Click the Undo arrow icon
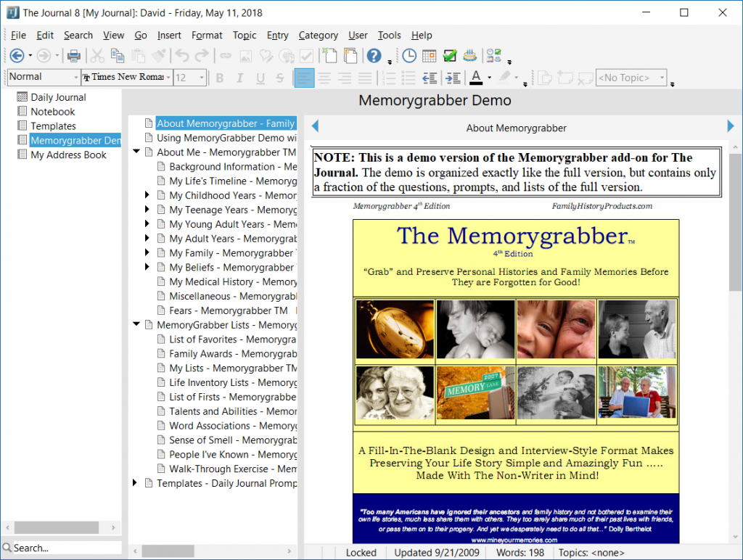 pyautogui.click(x=181, y=56)
